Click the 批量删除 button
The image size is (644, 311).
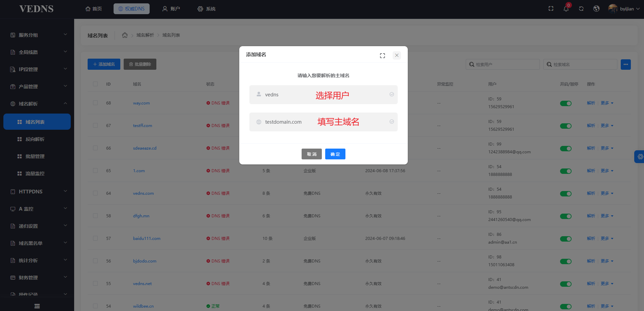coord(140,64)
